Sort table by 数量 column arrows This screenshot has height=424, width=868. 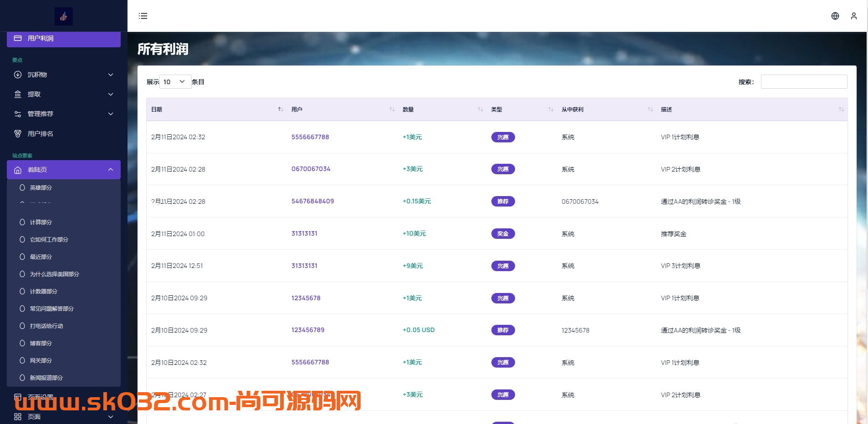click(x=480, y=110)
